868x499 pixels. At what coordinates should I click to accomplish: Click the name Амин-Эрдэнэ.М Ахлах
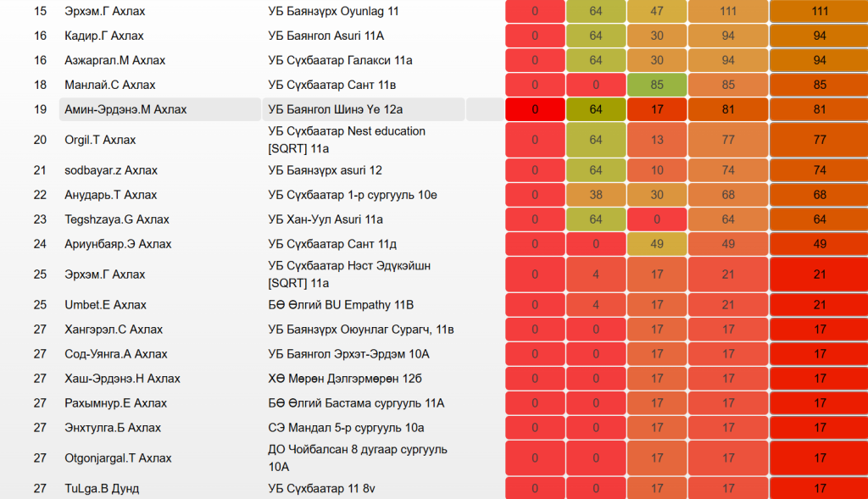pyautogui.click(x=125, y=110)
